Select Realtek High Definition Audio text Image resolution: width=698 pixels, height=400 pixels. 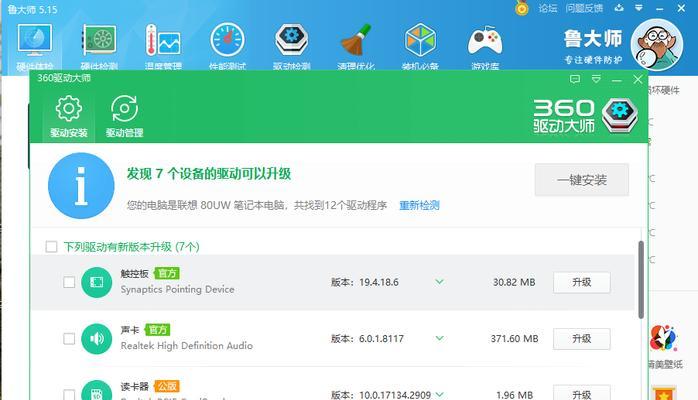[x=187, y=346]
